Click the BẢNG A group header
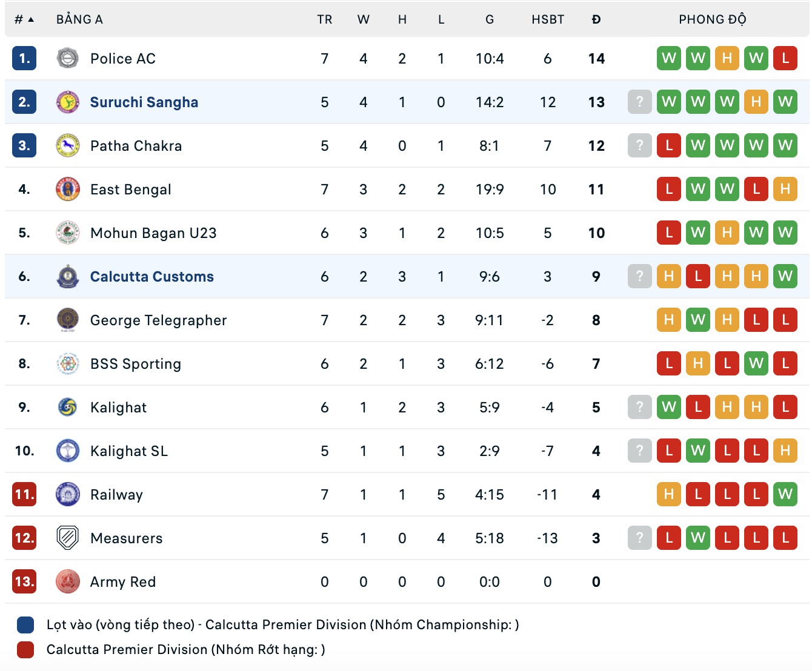Viewport: 812px width, 671px height. [79, 19]
